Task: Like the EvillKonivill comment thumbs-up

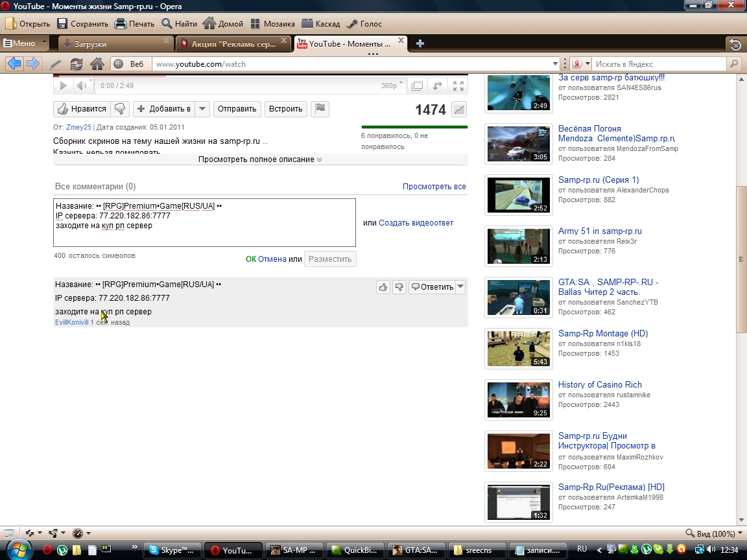Action: point(383,286)
